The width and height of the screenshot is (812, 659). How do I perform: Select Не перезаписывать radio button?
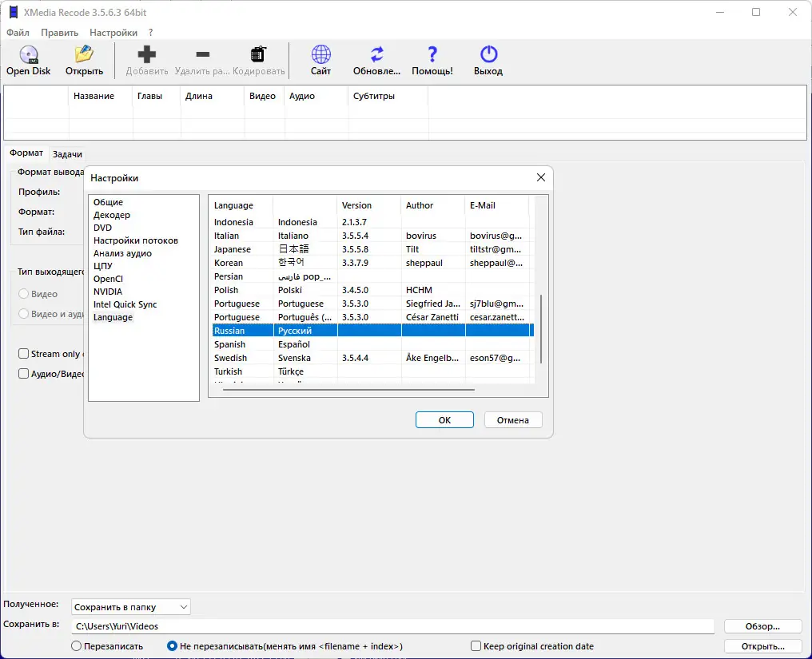pos(172,646)
